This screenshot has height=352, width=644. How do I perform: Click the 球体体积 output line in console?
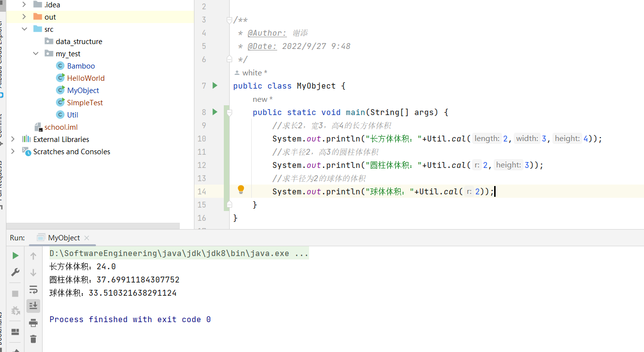pos(113,293)
